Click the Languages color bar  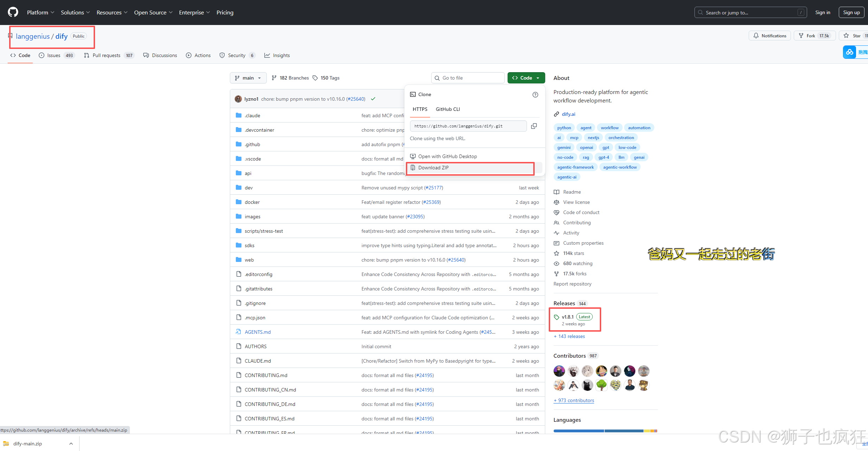605,431
